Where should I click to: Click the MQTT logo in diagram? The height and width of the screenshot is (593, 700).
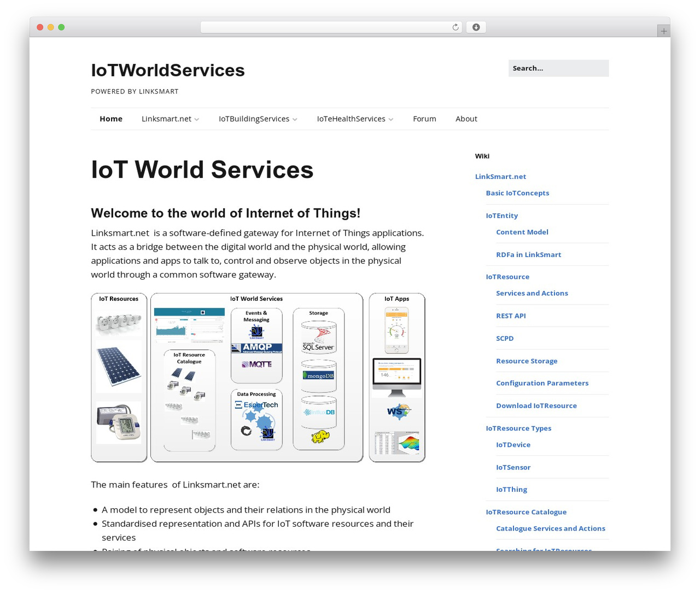point(256,364)
